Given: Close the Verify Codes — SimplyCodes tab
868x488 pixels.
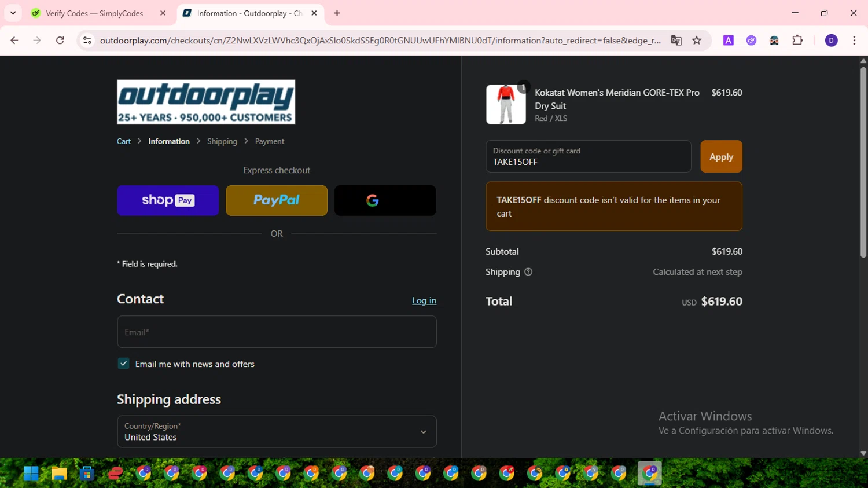Looking at the screenshot, I should [163, 13].
